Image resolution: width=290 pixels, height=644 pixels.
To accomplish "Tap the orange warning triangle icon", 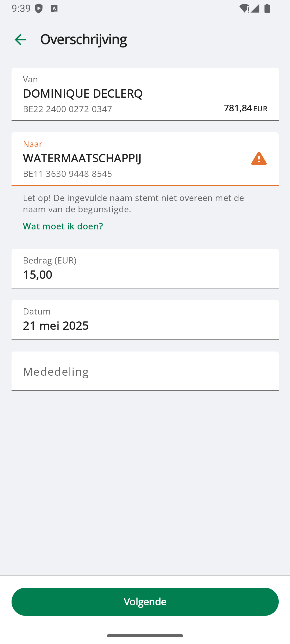I will (x=259, y=158).
